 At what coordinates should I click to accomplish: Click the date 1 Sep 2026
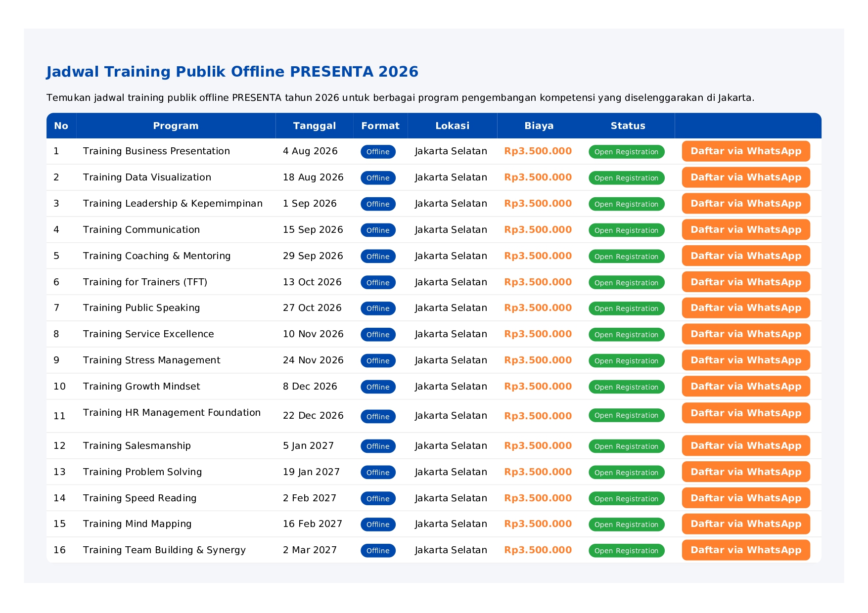[x=310, y=204]
